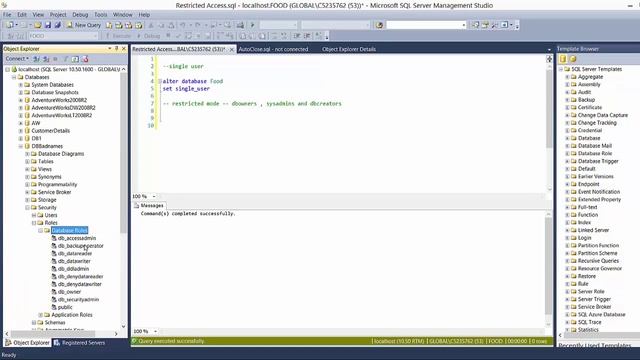Click the Execute button on the SQL toolbar
The image size is (640, 360).
coord(119,36)
